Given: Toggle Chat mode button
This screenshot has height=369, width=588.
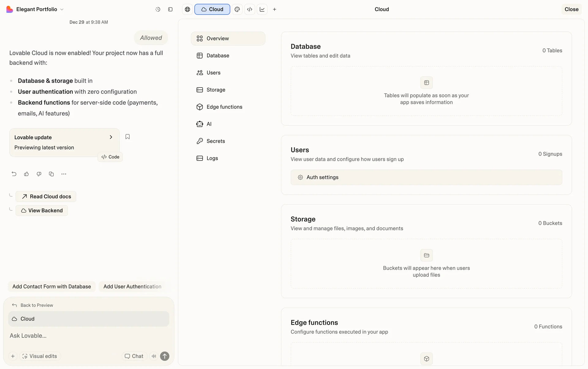Looking at the screenshot, I should [134, 356].
